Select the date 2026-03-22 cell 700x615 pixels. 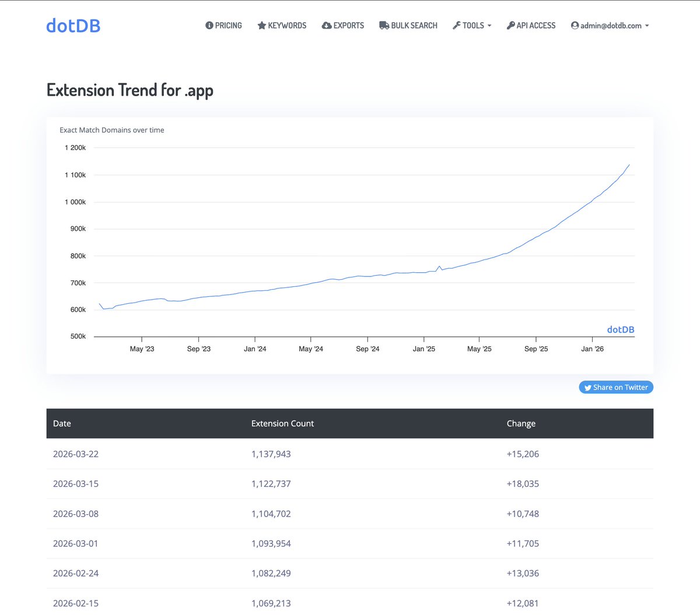point(76,454)
